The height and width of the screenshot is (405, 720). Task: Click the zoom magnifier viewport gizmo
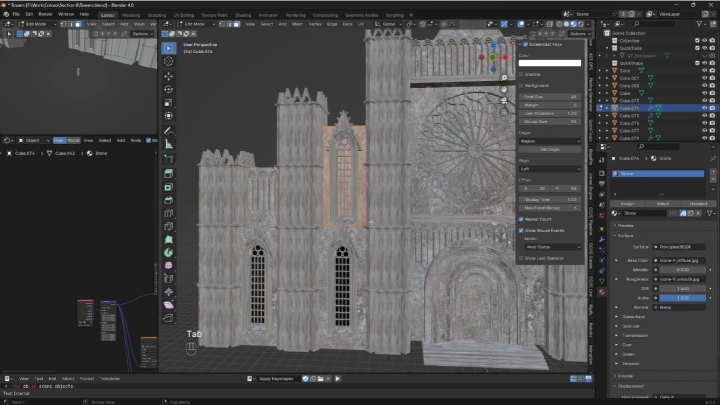[x=504, y=78]
